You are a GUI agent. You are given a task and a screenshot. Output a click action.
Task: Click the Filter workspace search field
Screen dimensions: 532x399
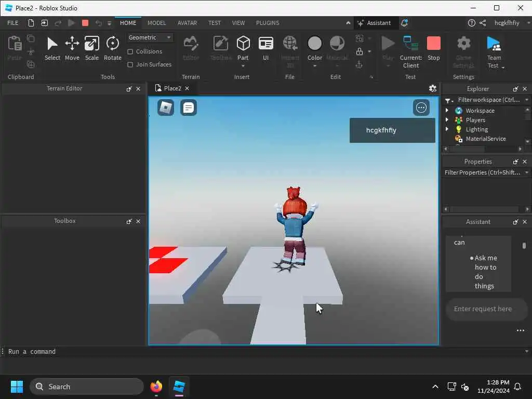pyautogui.click(x=488, y=100)
